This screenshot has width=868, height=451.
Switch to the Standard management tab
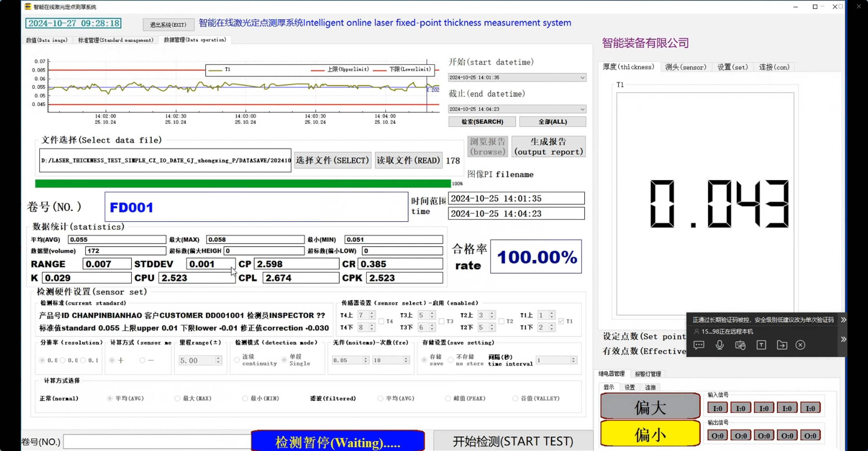point(116,40)
